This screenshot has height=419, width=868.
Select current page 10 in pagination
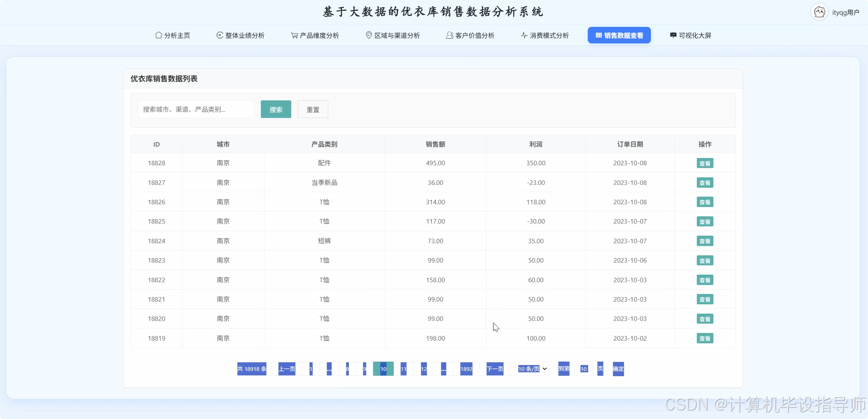pos(383,369)
